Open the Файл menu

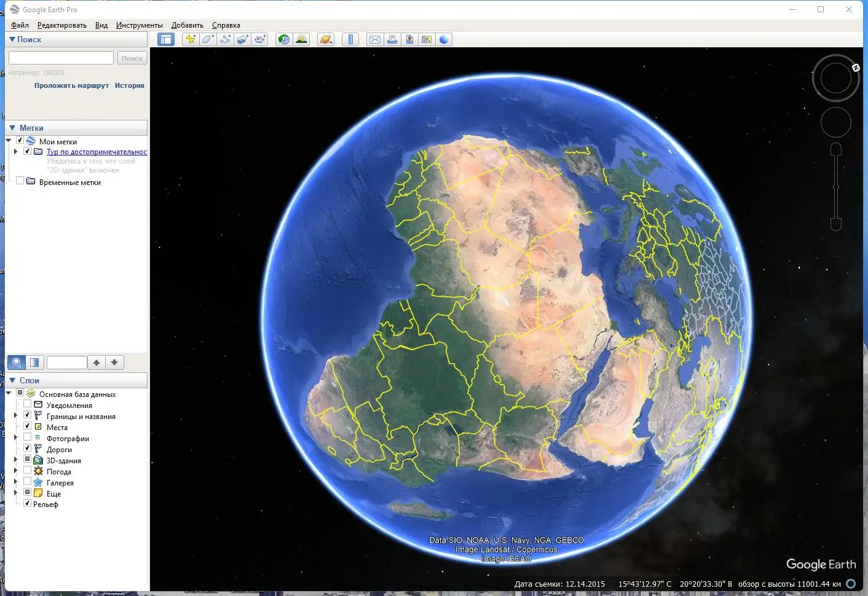(18, 25)
